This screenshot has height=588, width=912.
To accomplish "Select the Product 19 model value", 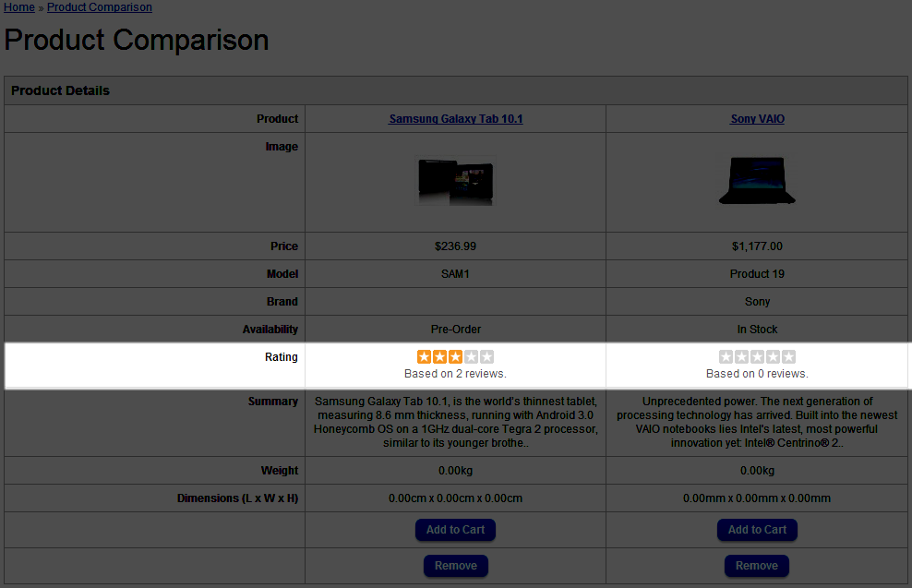I will pyautogui.click(x=757, y=273).
